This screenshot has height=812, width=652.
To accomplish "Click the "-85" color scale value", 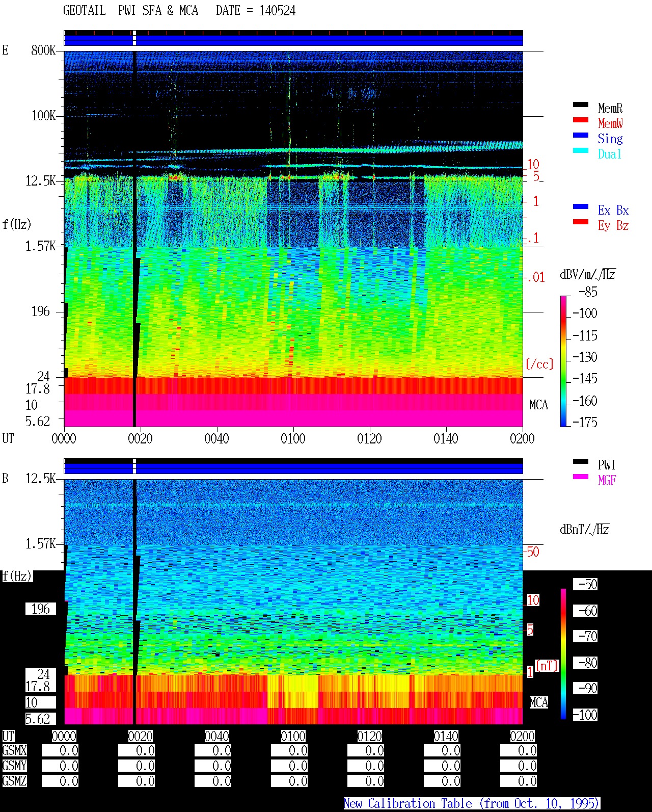I will (588, 292).
